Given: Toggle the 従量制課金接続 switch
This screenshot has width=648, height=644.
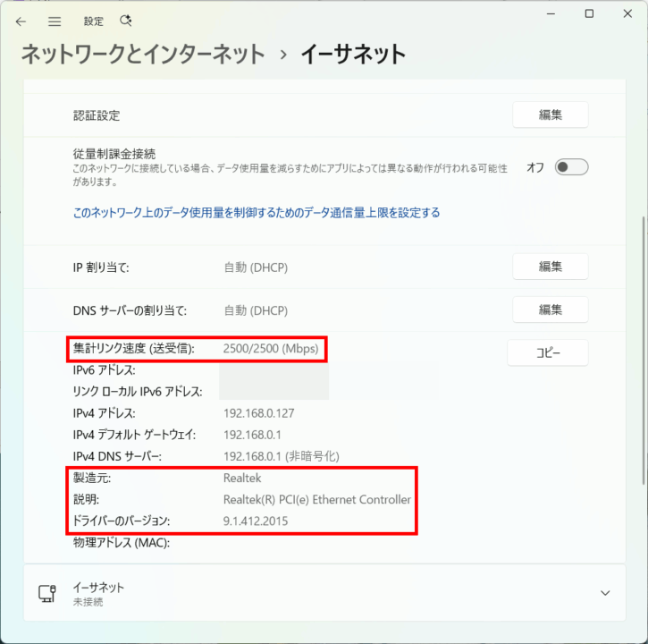Looking at the screenshot, I should pyautogui.click(x=571, y=167).
